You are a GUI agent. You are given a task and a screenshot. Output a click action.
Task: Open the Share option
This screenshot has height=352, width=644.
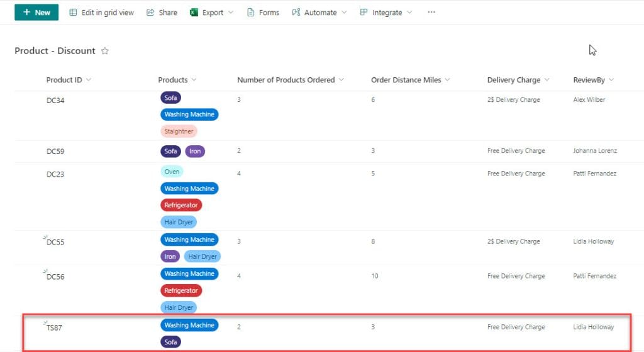(x=162, y=13)
